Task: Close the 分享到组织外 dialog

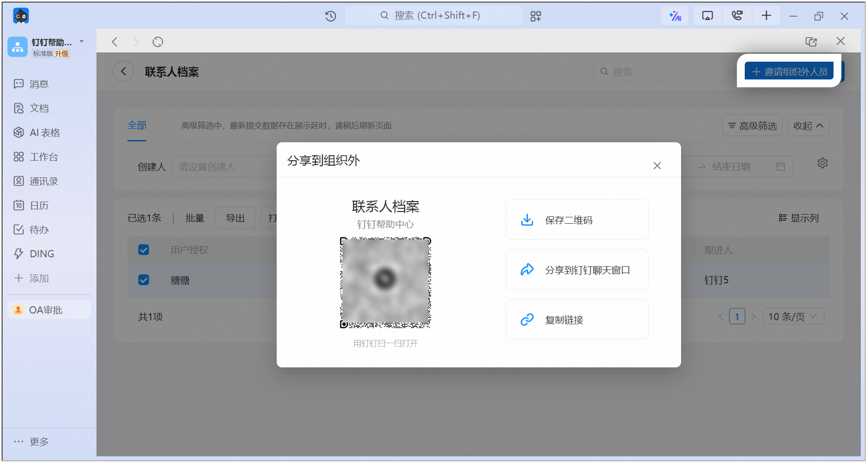Action: (657, 166)
